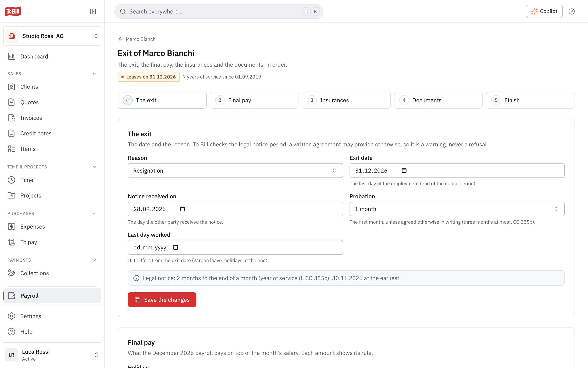
Task: Focus the Search everywhere field
Action: click(x=218, y=11)
